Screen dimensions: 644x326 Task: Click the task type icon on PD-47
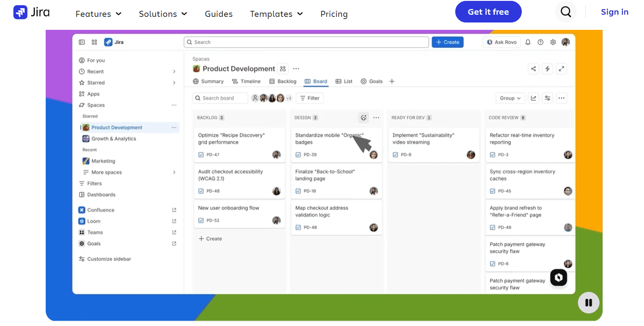click(x=201, y=155)
